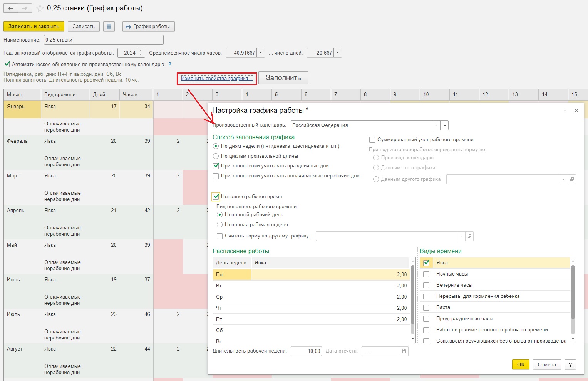The height and width of the screenshot is (381, 588).
Task: Click Записать и закрыть button
Action: (34, 26)
